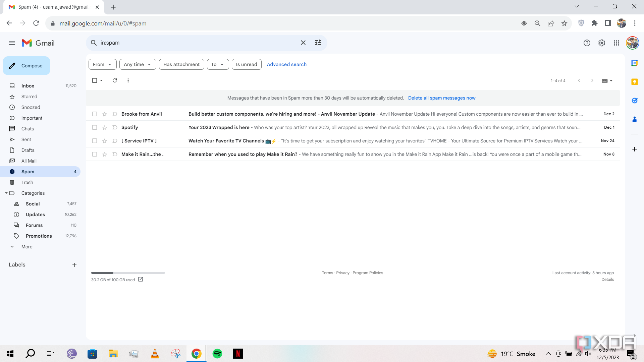Open the Any time filter dropdown

138,64
